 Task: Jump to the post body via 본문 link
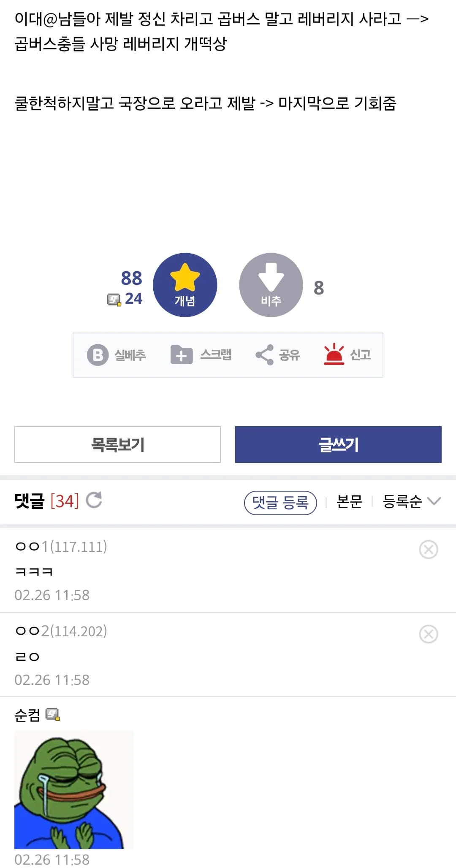(348, 502)
